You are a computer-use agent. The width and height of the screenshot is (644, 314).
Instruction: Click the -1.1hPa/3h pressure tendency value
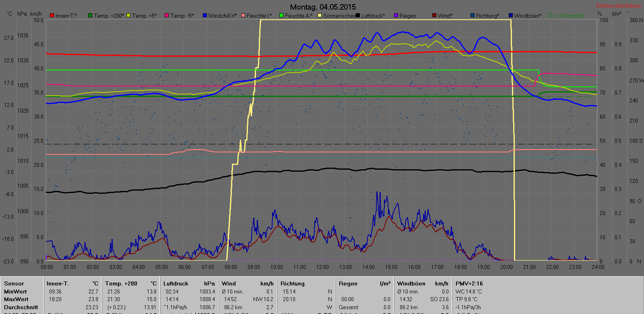click(x=468, y=307)
